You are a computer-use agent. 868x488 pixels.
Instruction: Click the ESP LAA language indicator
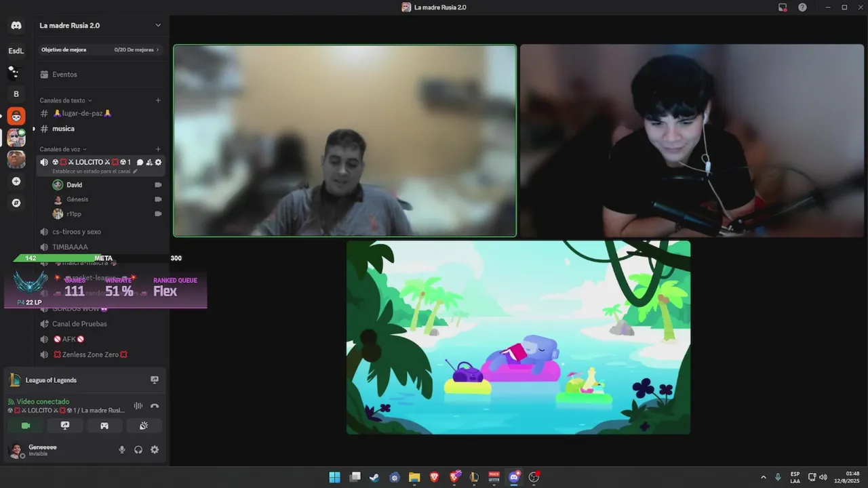(x=795, y=477)
